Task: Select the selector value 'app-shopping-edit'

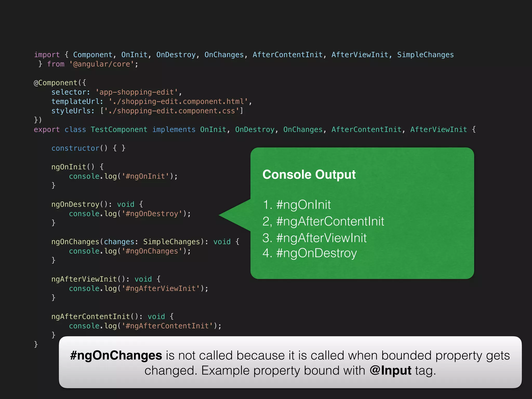Action: [x=137, y=92]
